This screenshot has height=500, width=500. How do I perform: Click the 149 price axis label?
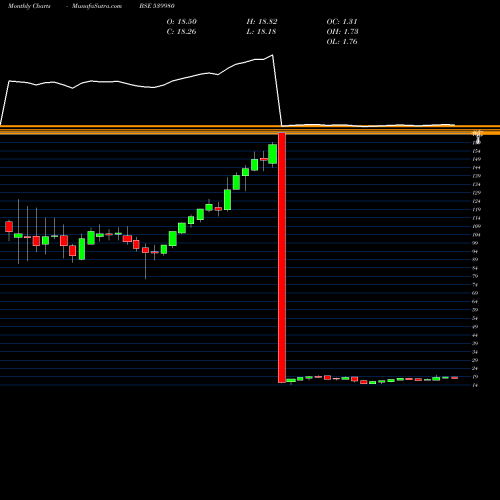pyautogui.click(x=477, y=159)
